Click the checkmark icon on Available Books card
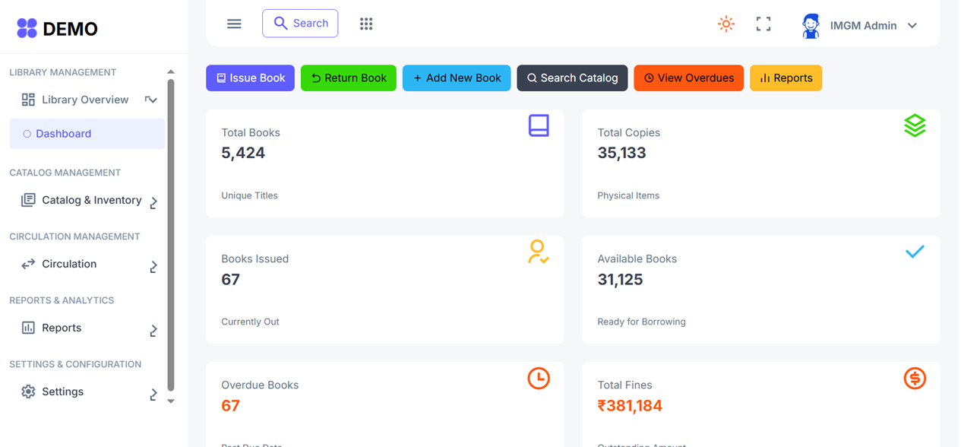This screenshot has width=980, height=447. [915, 252]
